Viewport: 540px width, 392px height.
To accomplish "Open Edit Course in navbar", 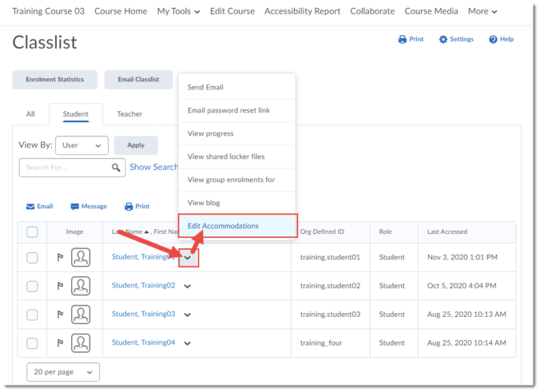I will point(232,11).
